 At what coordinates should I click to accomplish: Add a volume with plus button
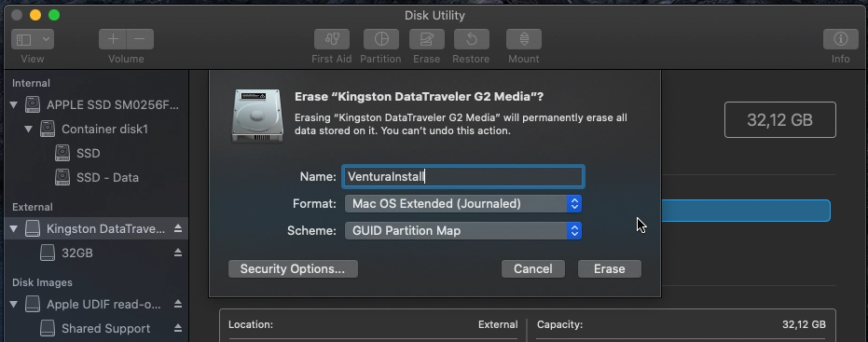113,39
